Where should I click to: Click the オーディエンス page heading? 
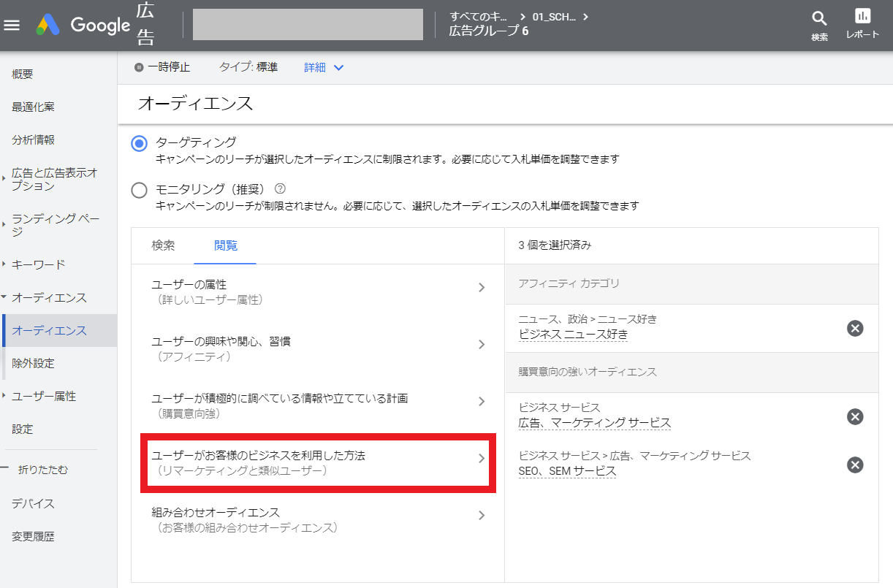(195, 104)
